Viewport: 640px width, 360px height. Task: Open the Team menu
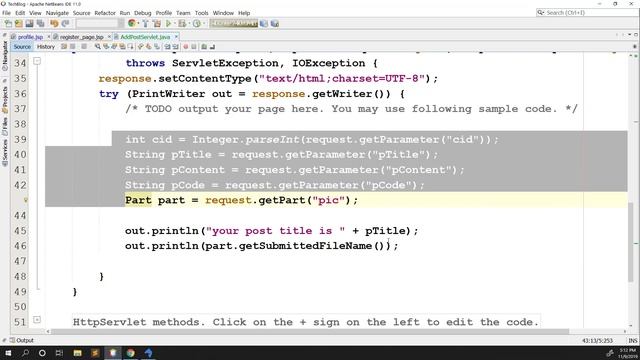(x=183, y=13)
